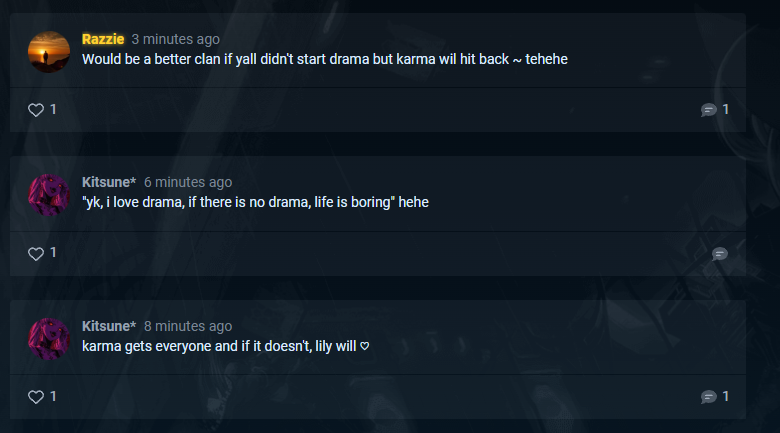Open Kitsune* username on "lily will" post
780x433 pixels.
click(109, 326)
